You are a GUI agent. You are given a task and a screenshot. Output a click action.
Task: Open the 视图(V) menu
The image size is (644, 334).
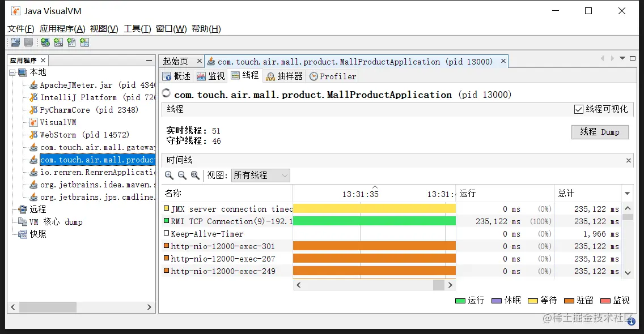coord(104,29)
